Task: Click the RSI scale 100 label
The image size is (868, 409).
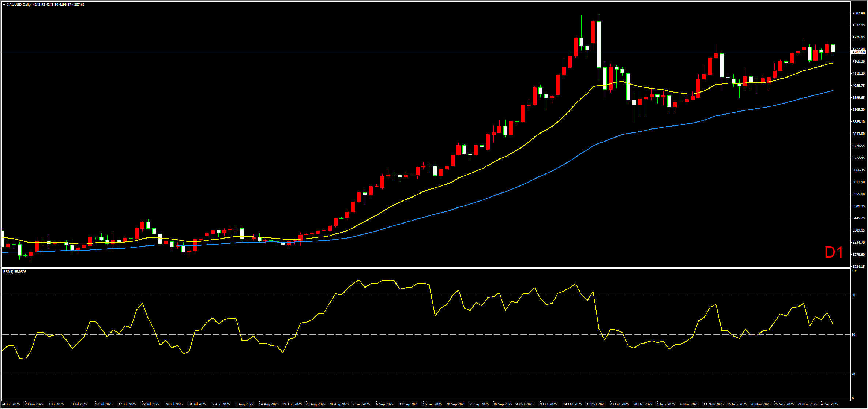Action: [x=854, y=271]
